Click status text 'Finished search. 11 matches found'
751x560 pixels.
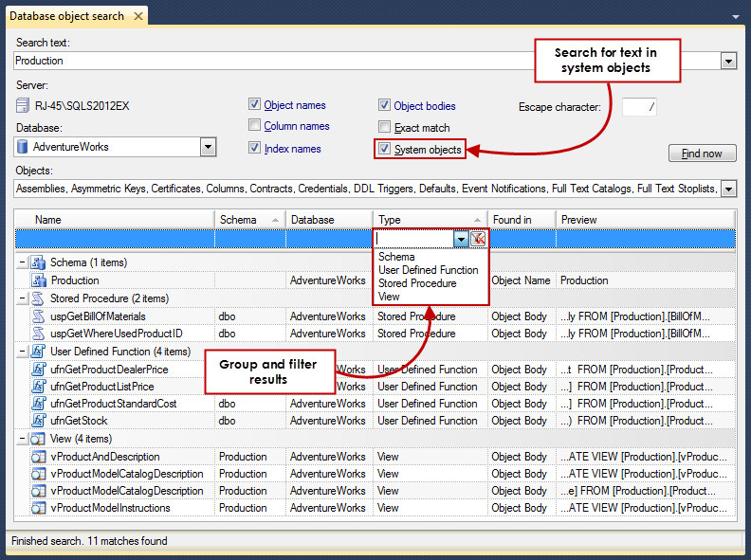pos(89,541)
